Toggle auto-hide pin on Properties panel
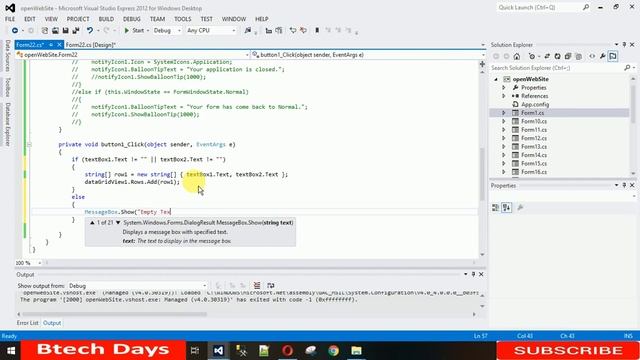Viewport: 640px width, 360px height. [624, 185]
